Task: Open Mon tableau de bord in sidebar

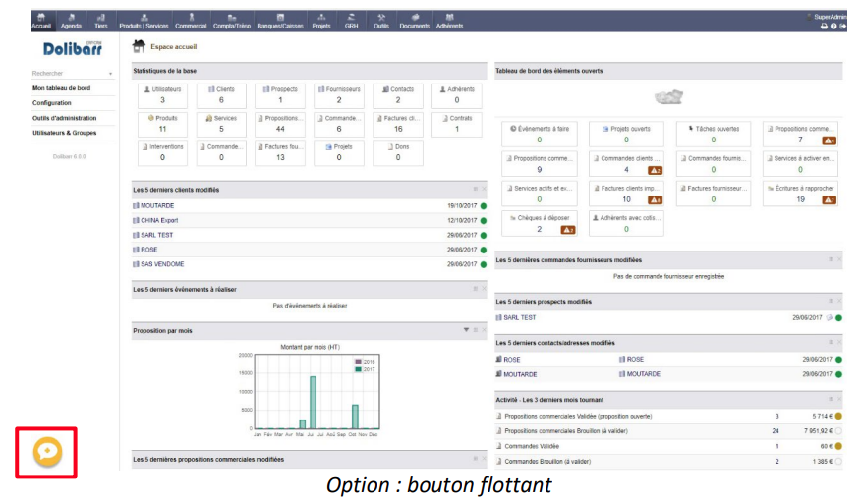Action: pos(61,88)
